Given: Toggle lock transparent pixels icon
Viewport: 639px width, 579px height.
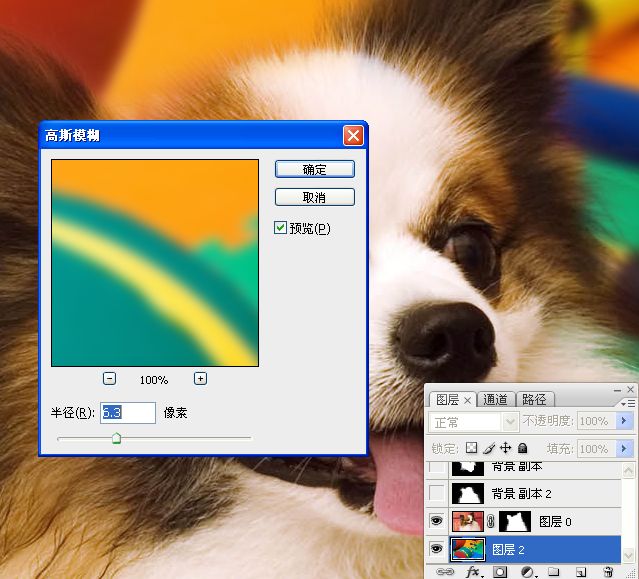Looking at the screenshot, I should (x=472, y=448).
